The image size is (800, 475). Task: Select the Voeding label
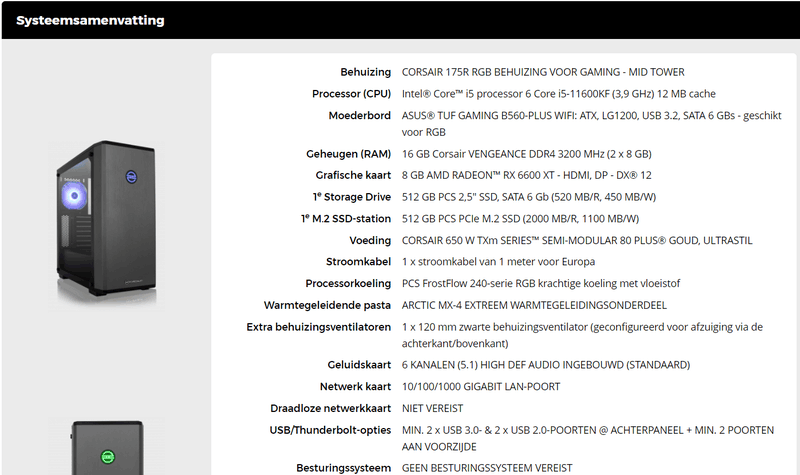370,240
